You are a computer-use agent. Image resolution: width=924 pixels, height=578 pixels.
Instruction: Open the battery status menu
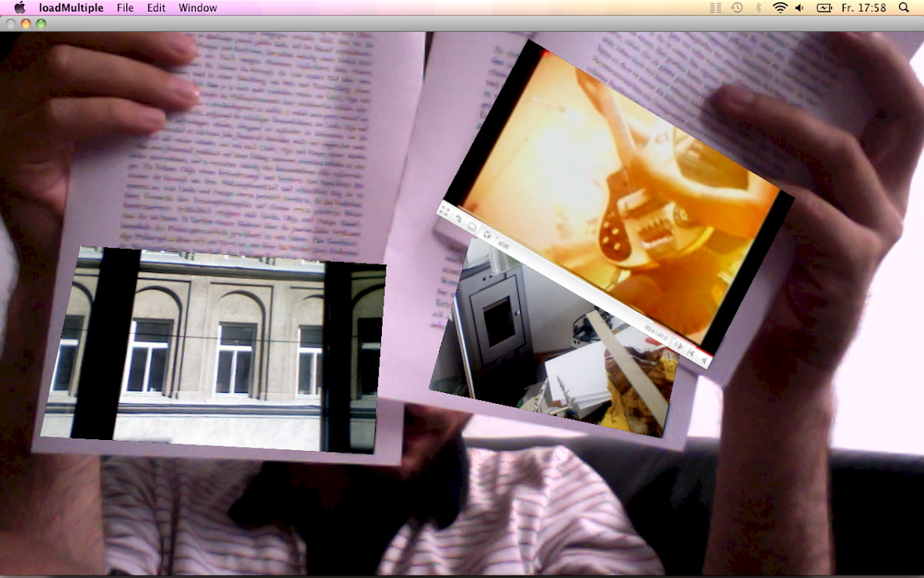(825, 8)
